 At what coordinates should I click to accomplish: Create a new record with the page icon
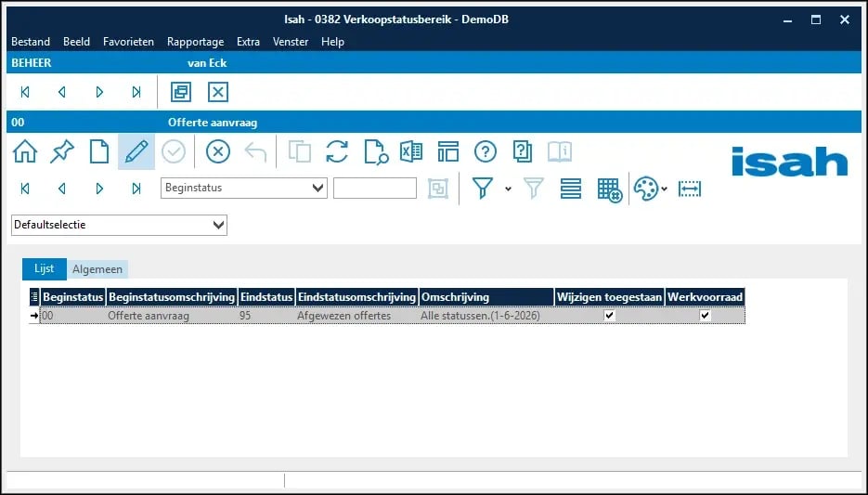tap(99, 151)
